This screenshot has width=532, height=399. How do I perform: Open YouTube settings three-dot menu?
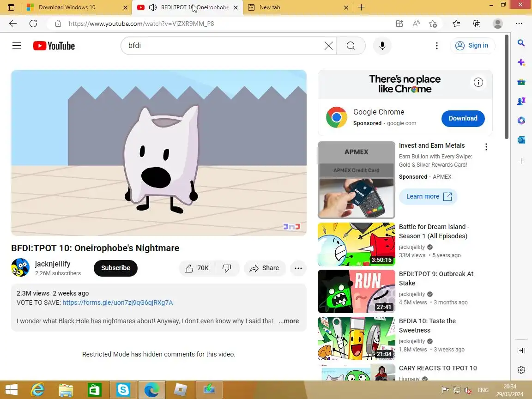click(437, 45)
